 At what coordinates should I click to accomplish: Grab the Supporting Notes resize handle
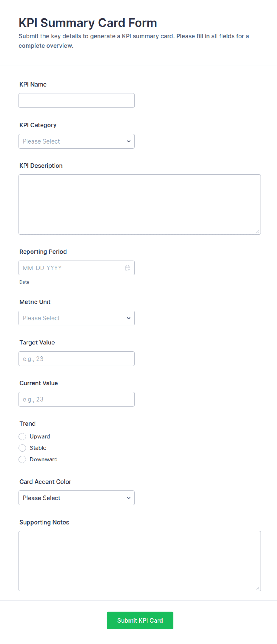(x=258, y=588)
